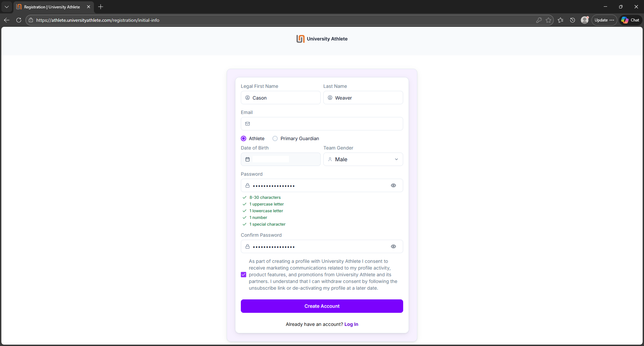
Task: Click into the Email field
Action: click(x=322, y=124)
